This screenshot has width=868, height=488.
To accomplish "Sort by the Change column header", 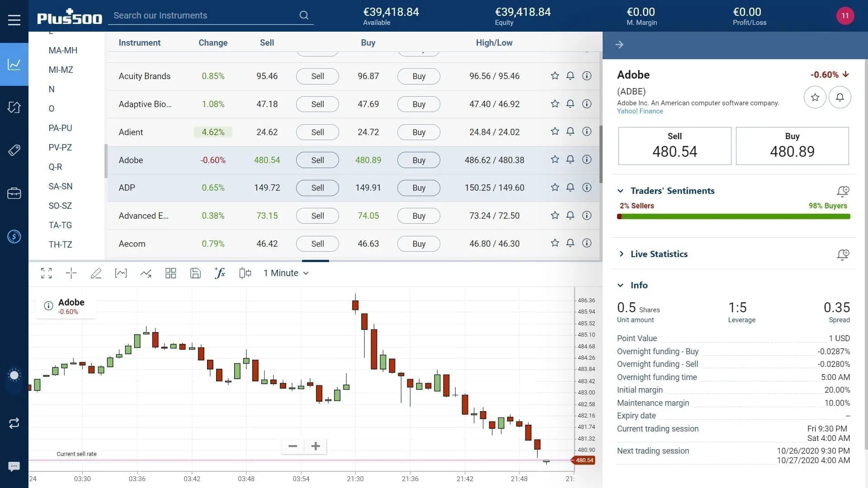I will (x=213, y=42).
